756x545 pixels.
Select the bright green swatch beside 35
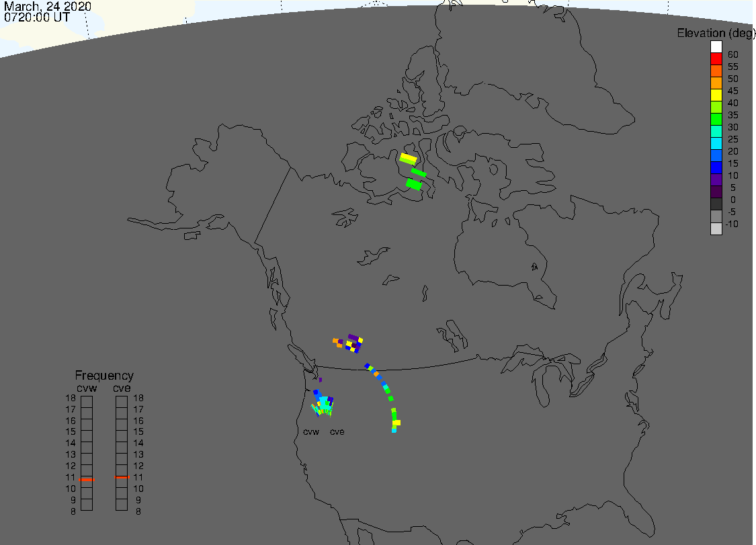point(716,119)
